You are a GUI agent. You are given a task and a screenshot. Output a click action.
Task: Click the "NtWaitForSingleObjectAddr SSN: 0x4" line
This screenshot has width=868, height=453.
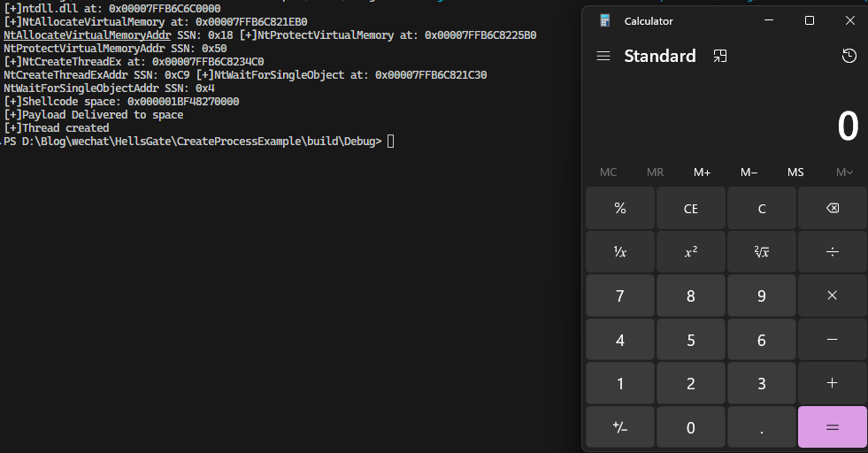(x=109, y=88)
